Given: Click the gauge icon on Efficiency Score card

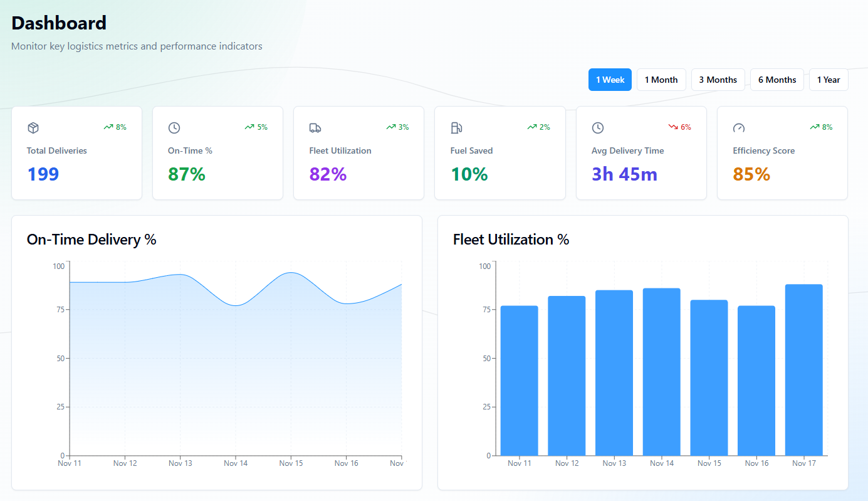Looking at the screenshot, I should (x=739, y=128).
